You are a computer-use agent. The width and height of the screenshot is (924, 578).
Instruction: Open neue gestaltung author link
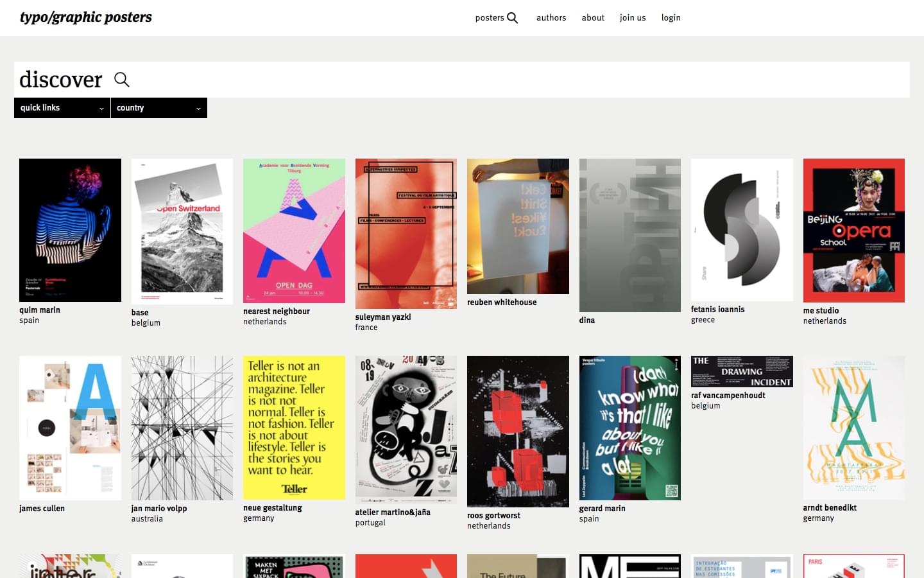coord(273,508)
